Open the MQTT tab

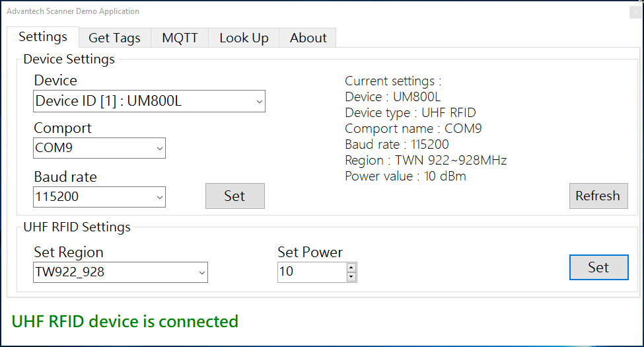click(180, 38)
